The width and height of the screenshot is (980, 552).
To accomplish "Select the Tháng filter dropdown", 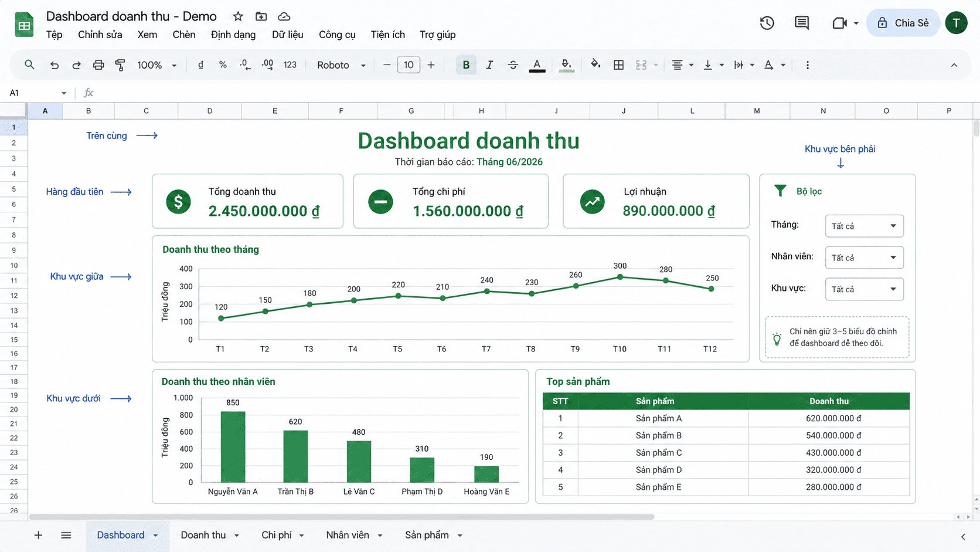I will (864, 226).
